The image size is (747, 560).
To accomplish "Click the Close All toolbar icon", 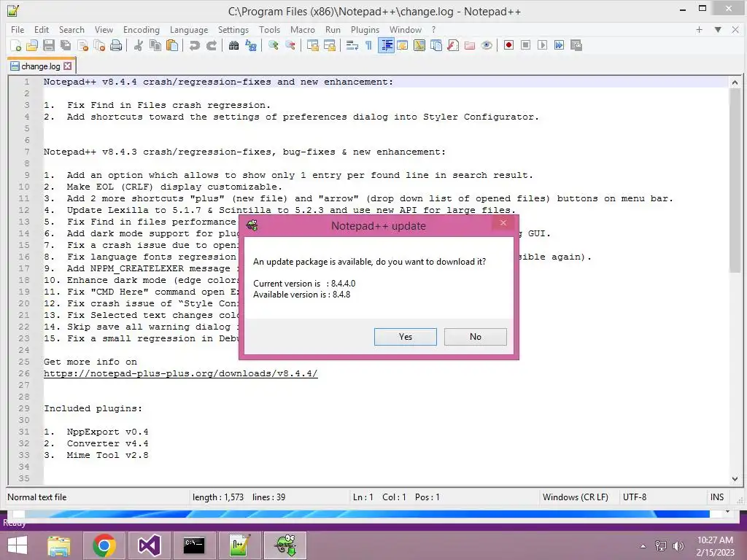I will (x=99, y=46).
